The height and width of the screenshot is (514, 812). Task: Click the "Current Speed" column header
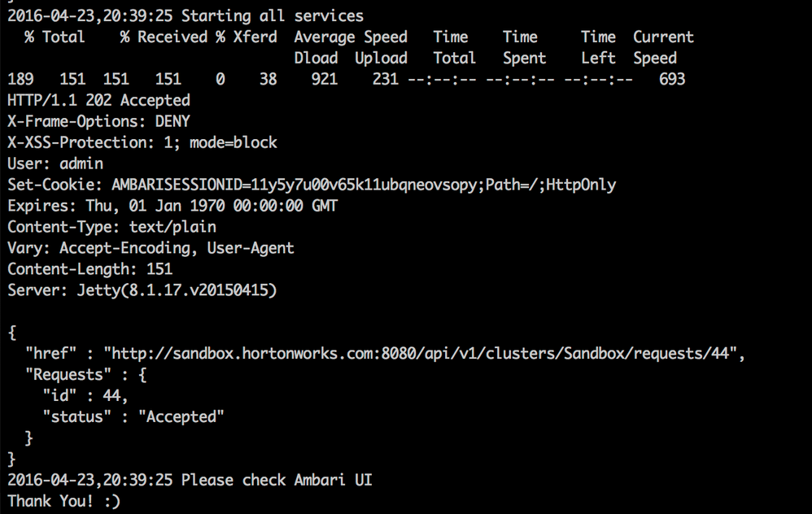click(663, 47)
